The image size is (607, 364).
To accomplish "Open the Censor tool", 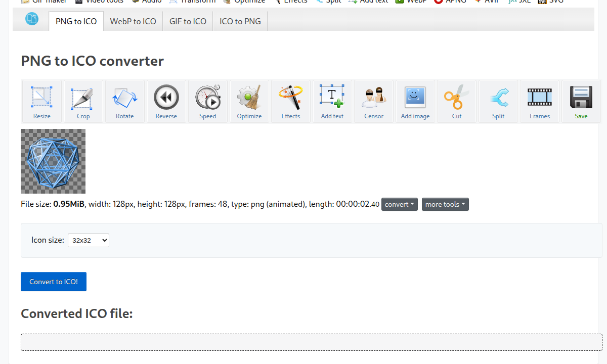I will click(x=374, y=102).
